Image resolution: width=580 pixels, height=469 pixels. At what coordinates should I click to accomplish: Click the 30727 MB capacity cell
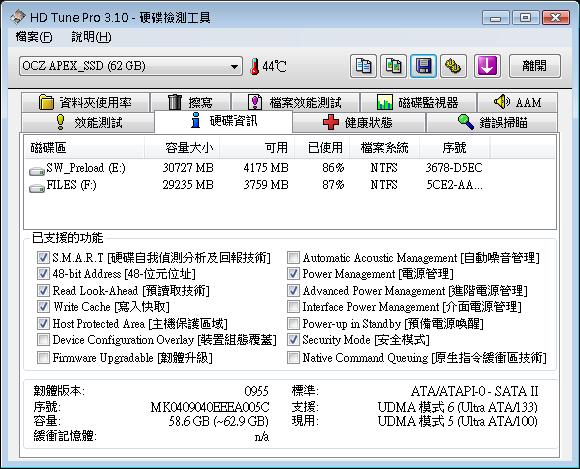click(188, 168)
